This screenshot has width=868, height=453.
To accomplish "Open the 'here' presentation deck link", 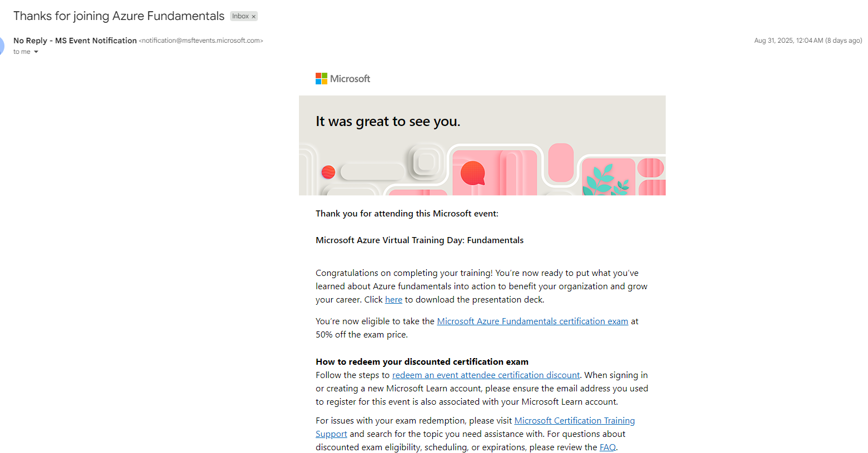I will click(x=393, y=300).
